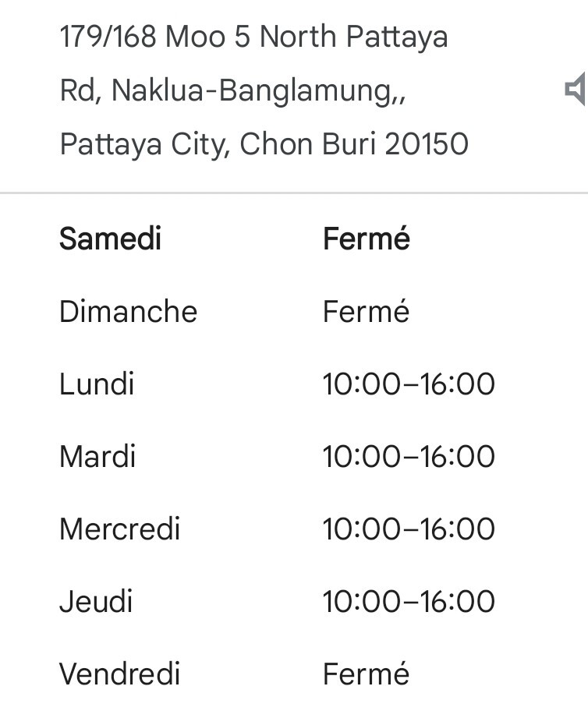
Task: Click the divider line above opening hours
Action: 294,192
